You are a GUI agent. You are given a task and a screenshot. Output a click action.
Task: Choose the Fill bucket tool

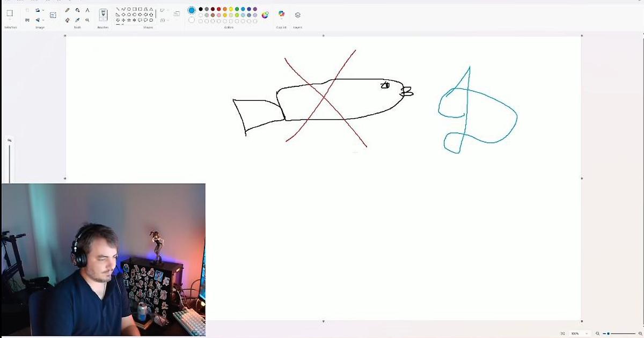click(77, 10)
